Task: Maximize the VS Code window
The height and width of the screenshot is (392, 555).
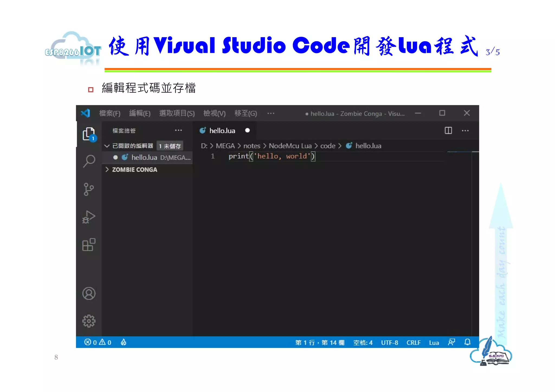Action: click(x=442, y=113)
